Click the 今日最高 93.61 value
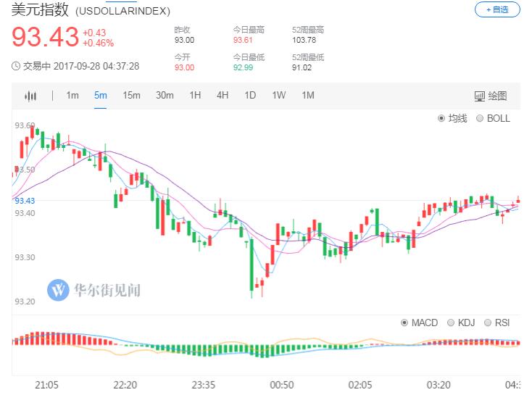 point(243,40)
